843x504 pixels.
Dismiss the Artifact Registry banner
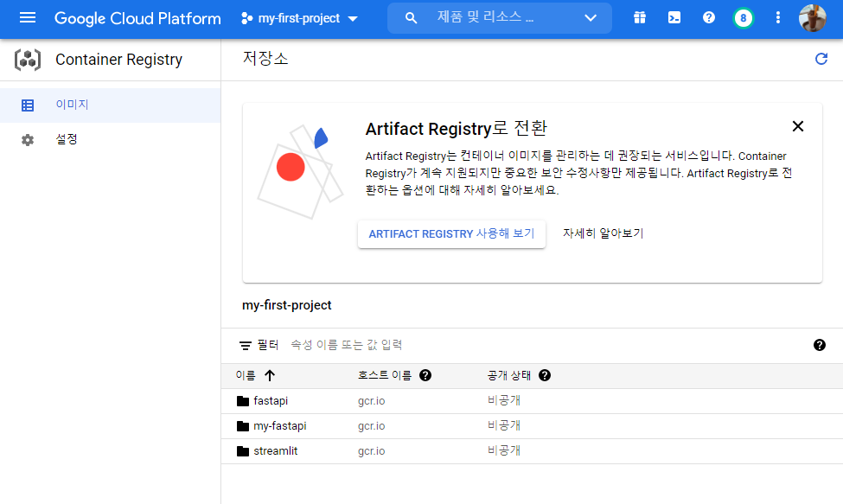tap(798, 126)
